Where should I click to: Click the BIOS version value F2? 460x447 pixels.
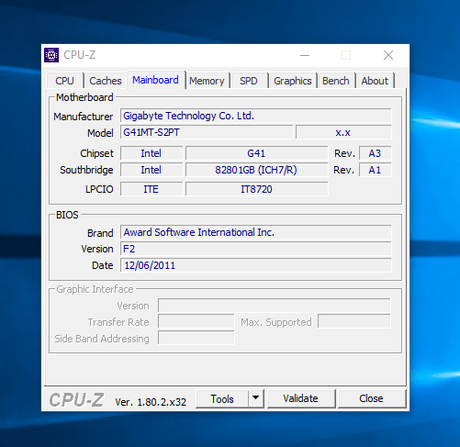(x=255, y=249)
